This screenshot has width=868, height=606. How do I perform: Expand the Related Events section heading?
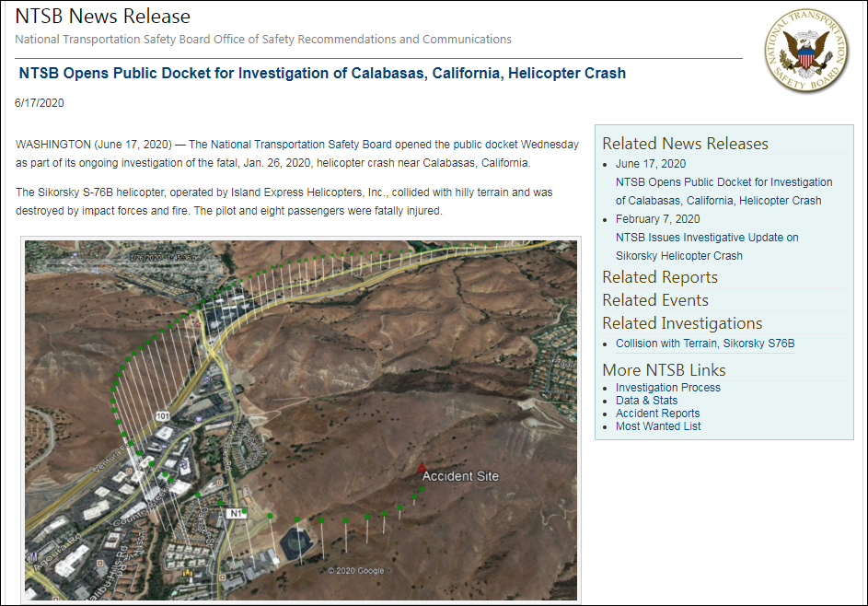[655, 300]
